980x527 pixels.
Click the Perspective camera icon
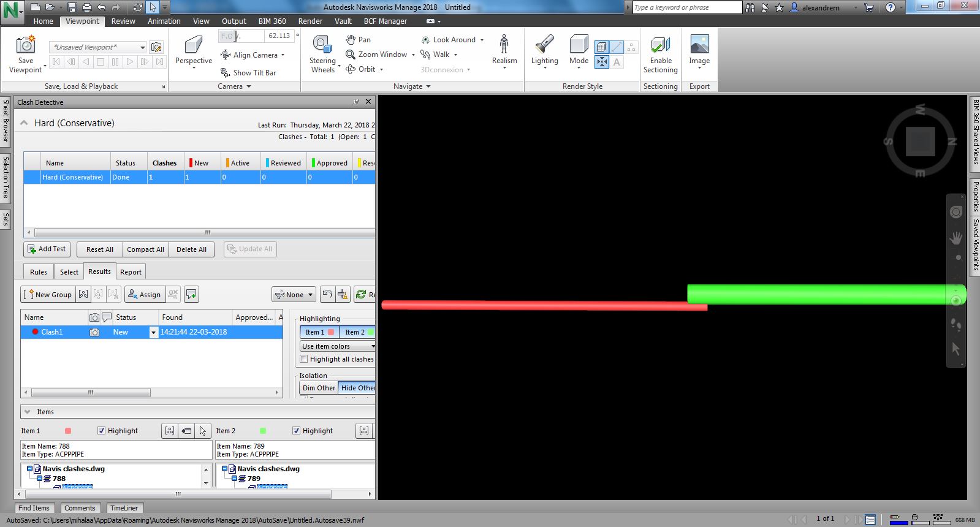(x=193, y=45)
